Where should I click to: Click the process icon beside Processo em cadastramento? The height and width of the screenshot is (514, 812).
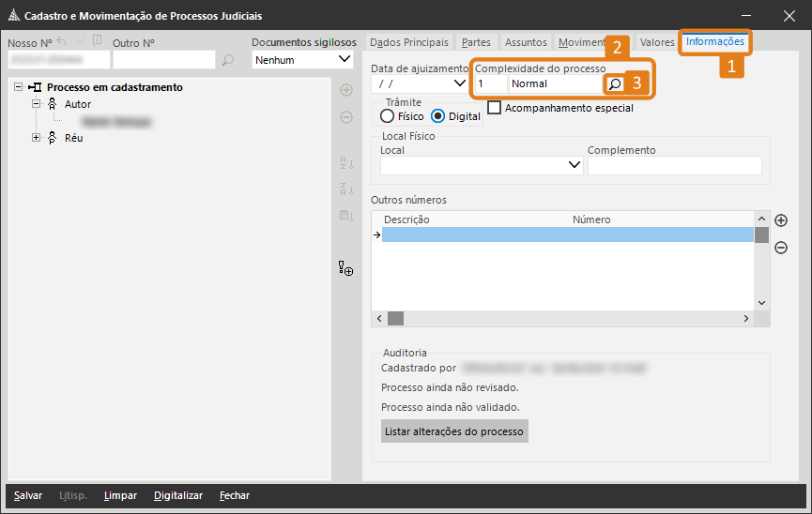point(35,87)
